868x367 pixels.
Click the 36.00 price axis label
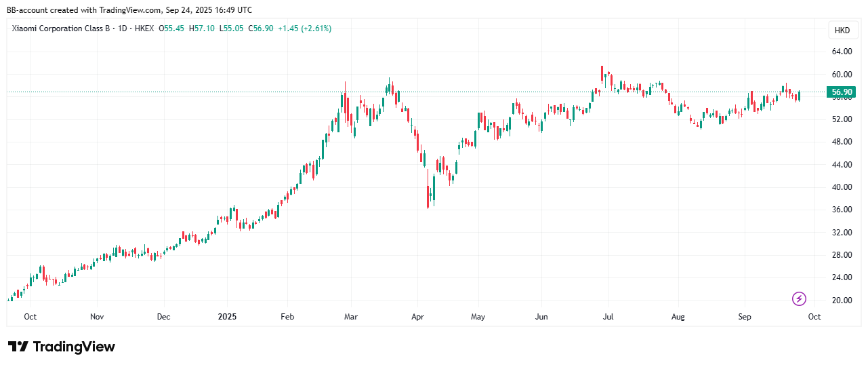tap(842, 210)
